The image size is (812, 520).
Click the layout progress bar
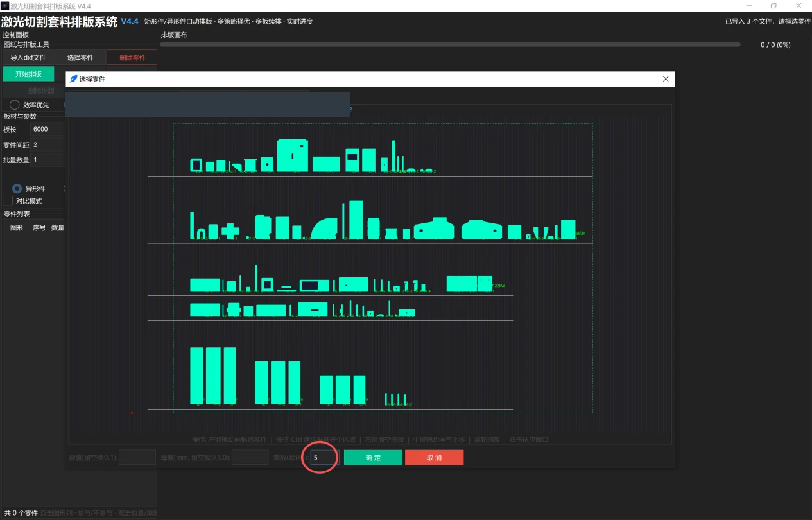coord(450,45)
